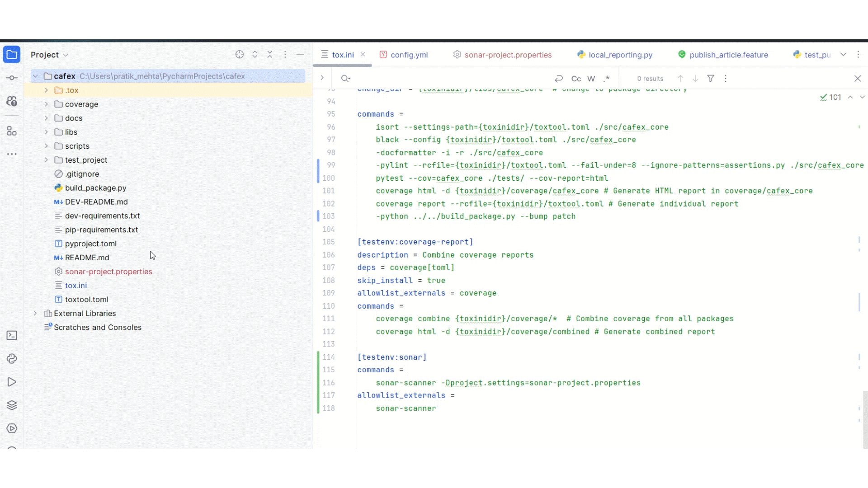Image resolution: width=868 pixels, height=488 pixels.
Task: Switch to local_reporting.py tab
Action: coord(620,55)
